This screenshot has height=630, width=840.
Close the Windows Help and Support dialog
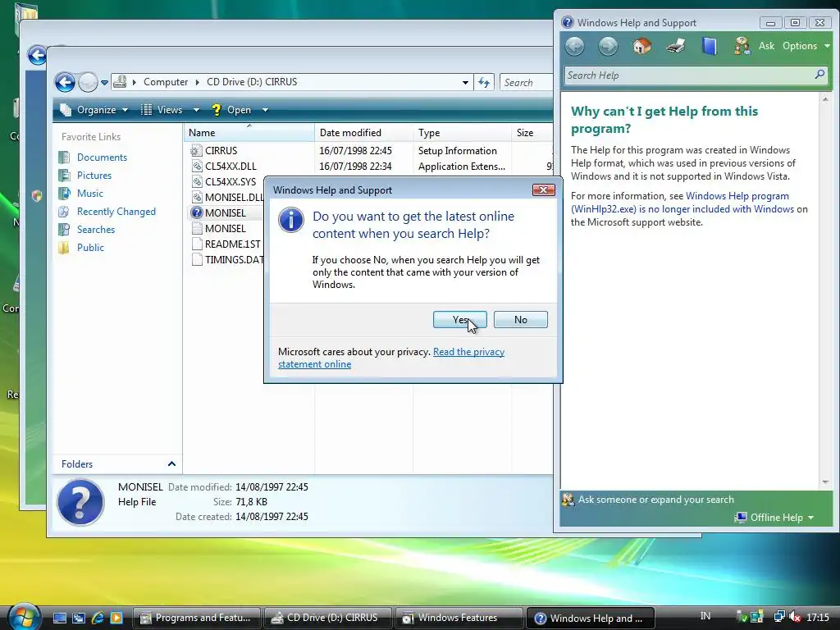pos(543,190)
